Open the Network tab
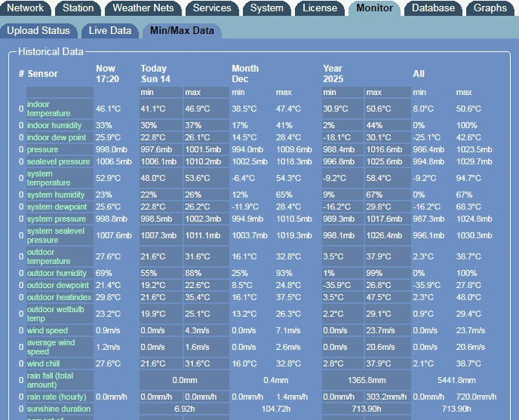Viewport: 519px width, 420px height. 26,8
